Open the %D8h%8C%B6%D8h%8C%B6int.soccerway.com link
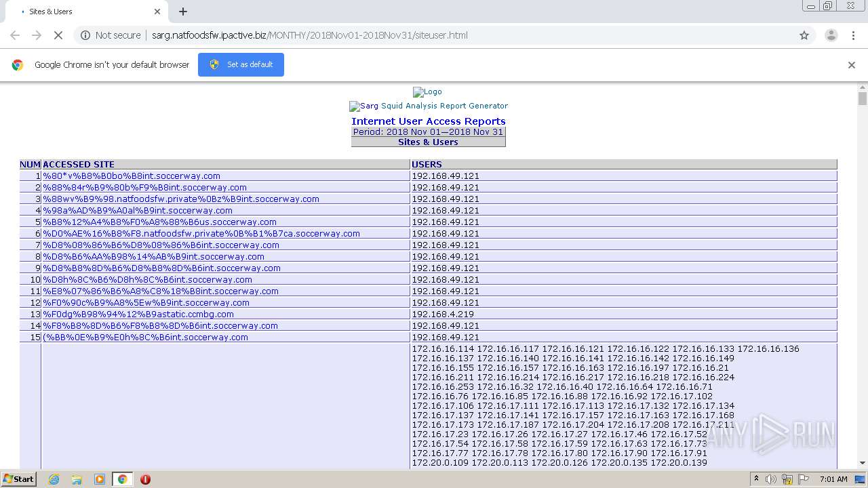The height and width of the screenshot is (488, 868). (x=147, y=279)
